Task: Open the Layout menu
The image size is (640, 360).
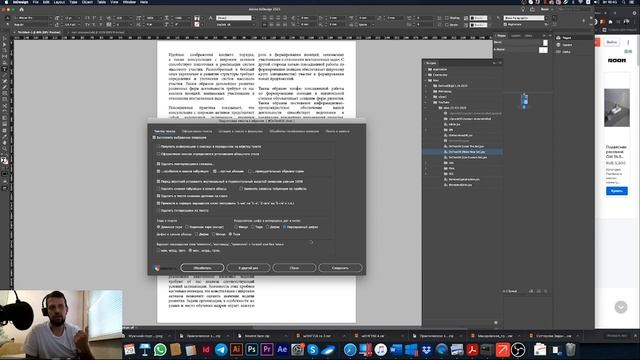Action: click(x=59, y=2)
